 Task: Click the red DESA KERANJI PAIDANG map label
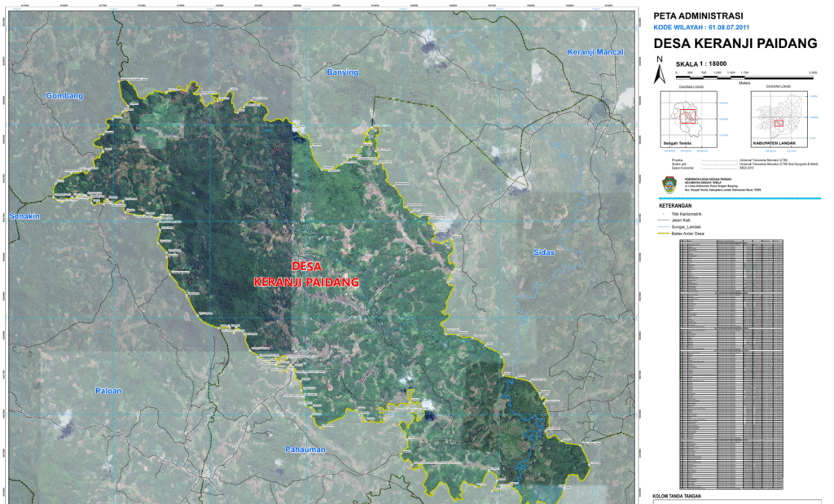(306, 274)
